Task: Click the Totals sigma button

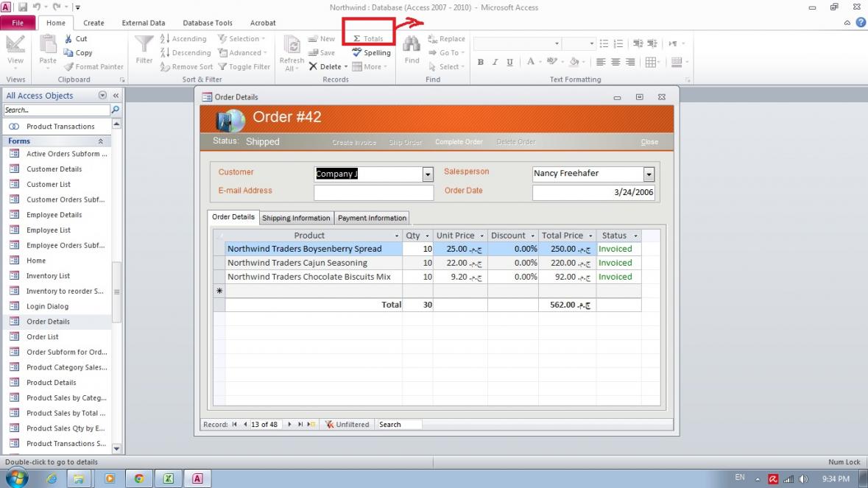Action: pos(368,39)
